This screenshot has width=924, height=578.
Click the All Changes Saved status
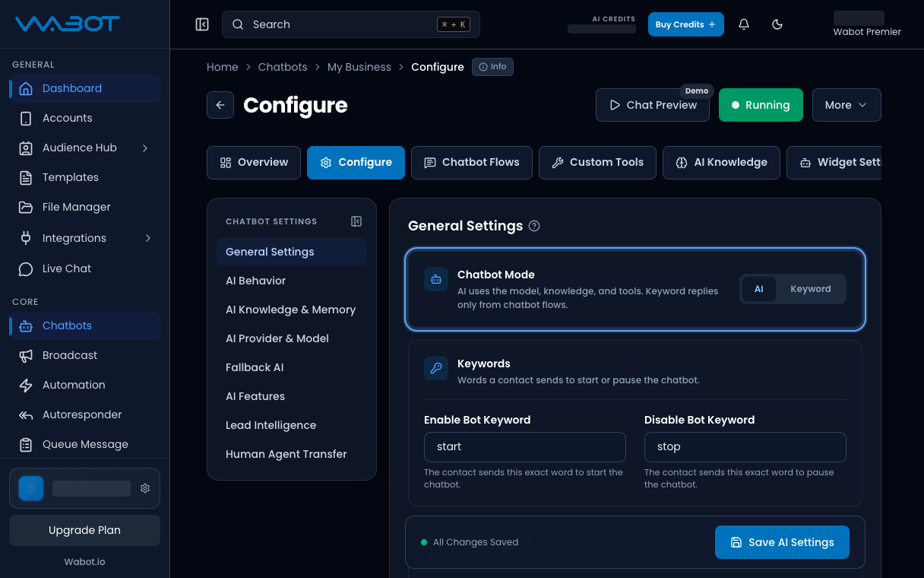[470, 542]
